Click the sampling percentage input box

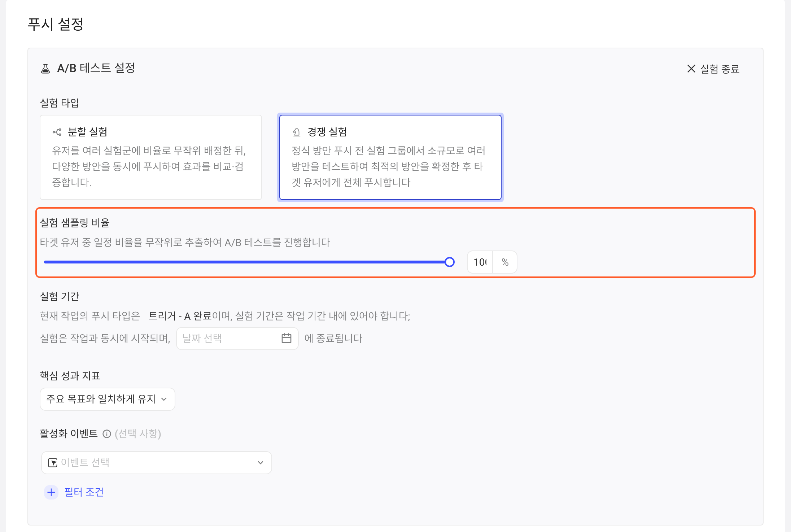(x=480, y=262)
